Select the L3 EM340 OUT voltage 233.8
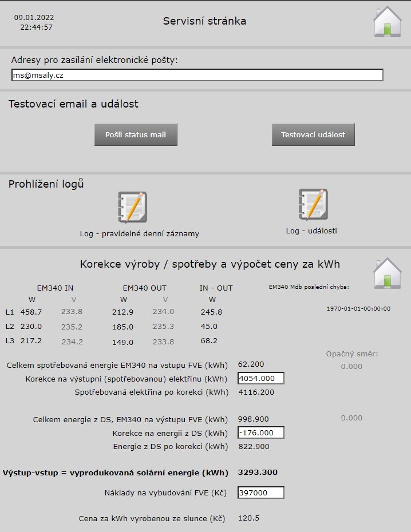 tap(163, 342)
